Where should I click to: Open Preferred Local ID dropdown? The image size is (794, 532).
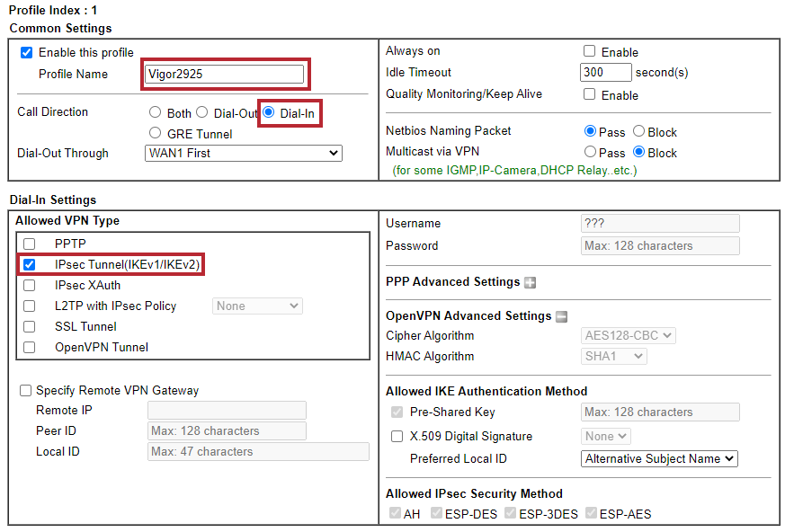pyautogui.click(x=659, y=459)
